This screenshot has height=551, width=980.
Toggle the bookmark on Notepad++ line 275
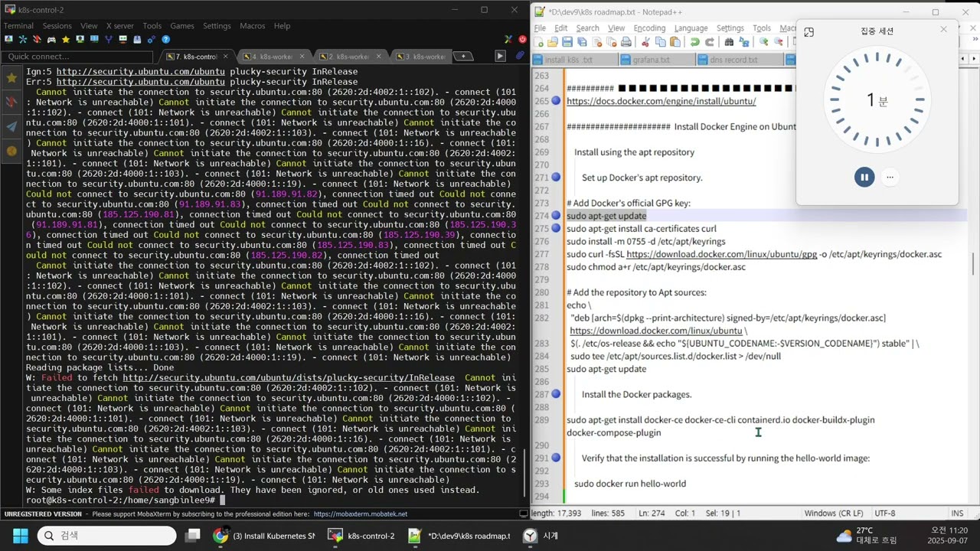pos(557,228)
